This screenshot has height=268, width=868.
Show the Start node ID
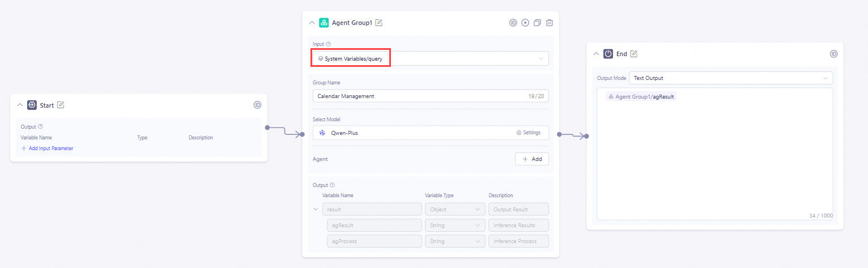(x=257, y=105)
